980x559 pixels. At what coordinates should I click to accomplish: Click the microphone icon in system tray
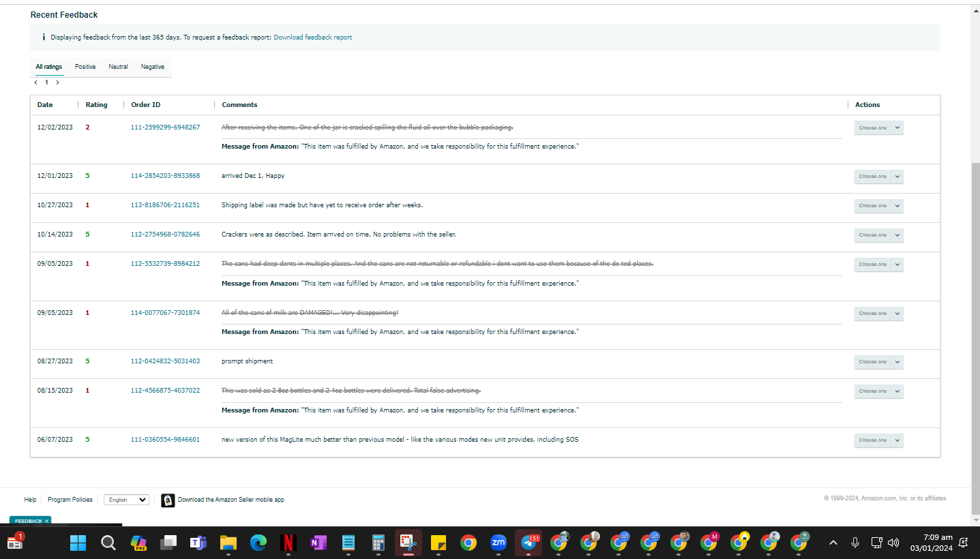tap(855, 543)
